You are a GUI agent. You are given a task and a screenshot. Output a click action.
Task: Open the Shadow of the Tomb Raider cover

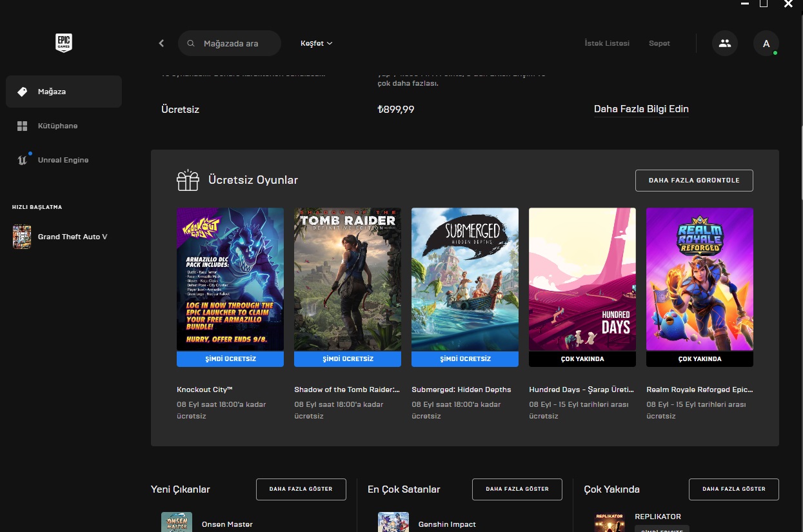(348, 279)
